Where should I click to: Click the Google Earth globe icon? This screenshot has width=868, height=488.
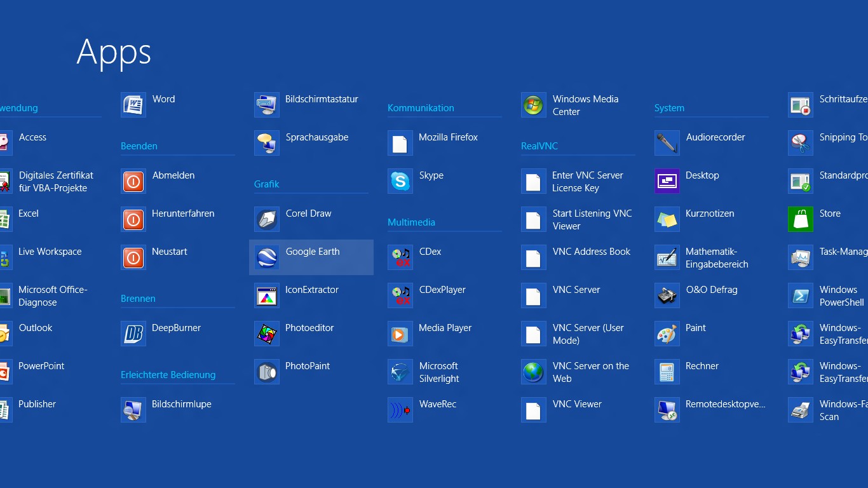[x=267, y=257]
